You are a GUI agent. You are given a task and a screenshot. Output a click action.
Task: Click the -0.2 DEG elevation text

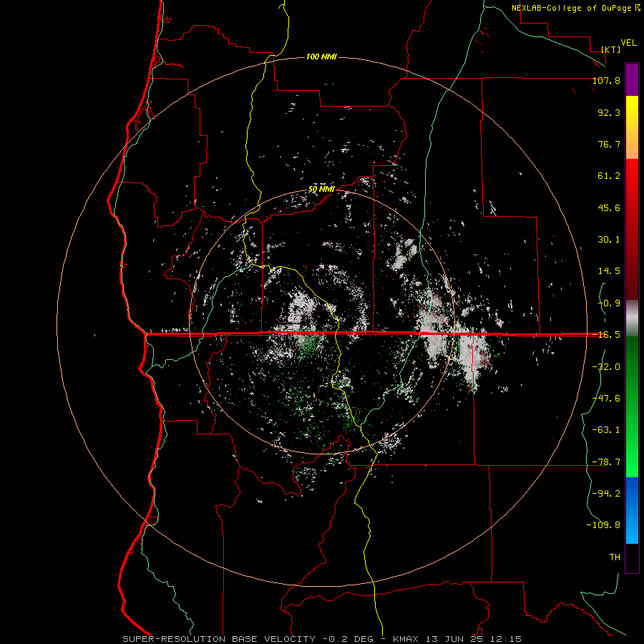348,639
